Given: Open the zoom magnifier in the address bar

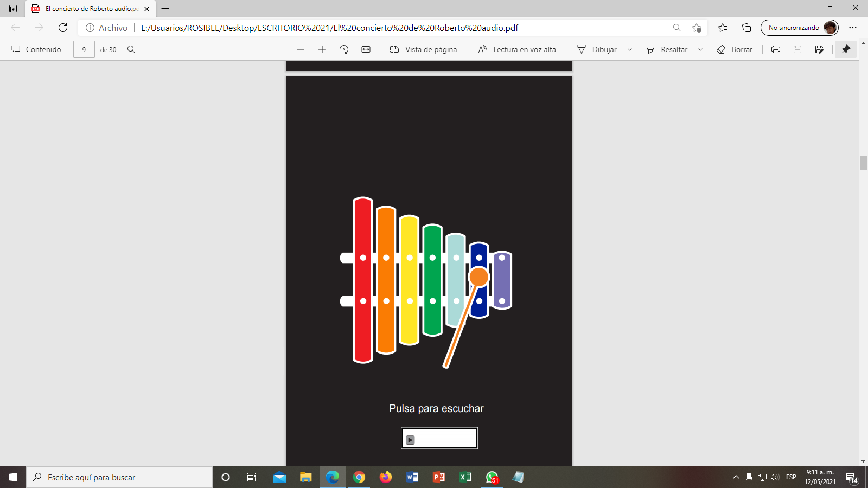Looking at the screenshot, I should pyautogui.click(x=677, y=28).
